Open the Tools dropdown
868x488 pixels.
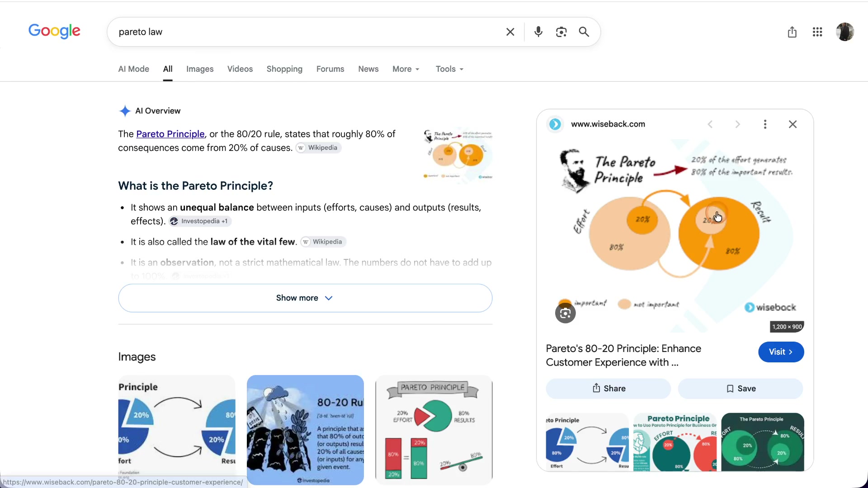449,69
